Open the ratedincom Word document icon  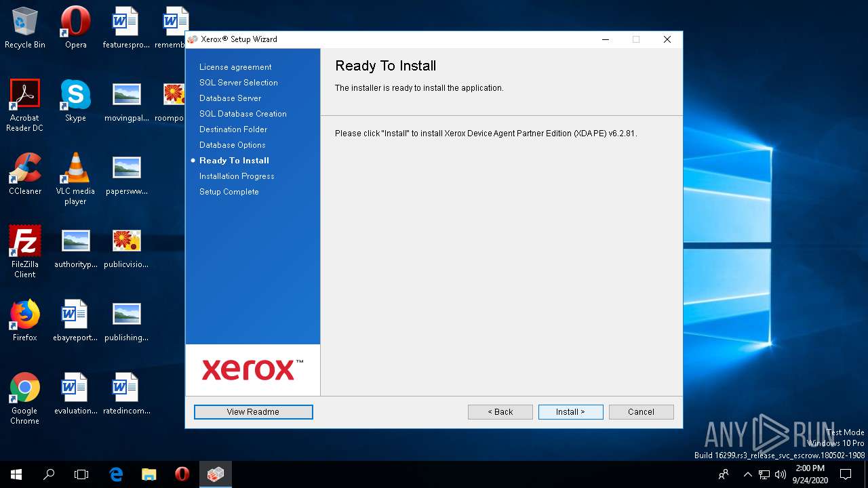(x=126, y=394)
